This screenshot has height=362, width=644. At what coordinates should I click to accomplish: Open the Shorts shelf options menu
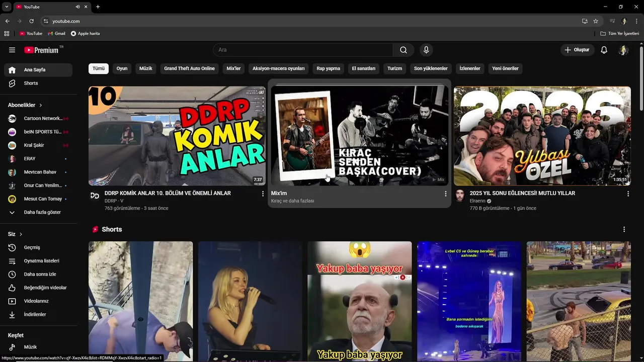624,229
